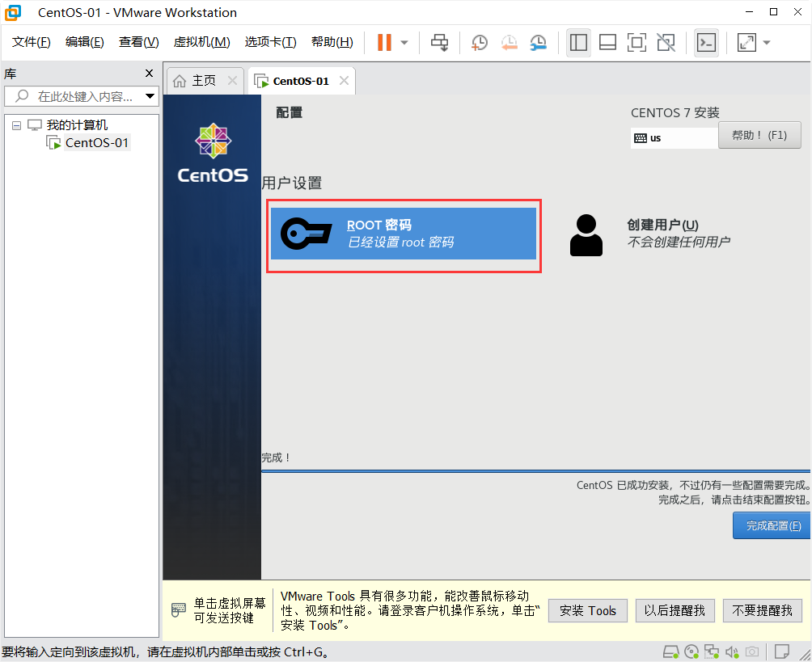Switch to the 主页 tab

coord(203,80)
